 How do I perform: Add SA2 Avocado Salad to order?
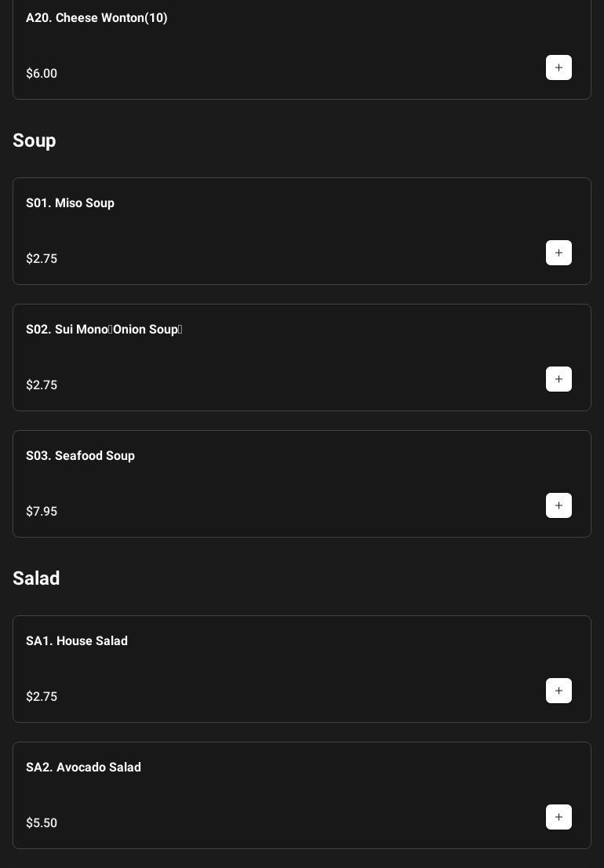coord(559,817)
